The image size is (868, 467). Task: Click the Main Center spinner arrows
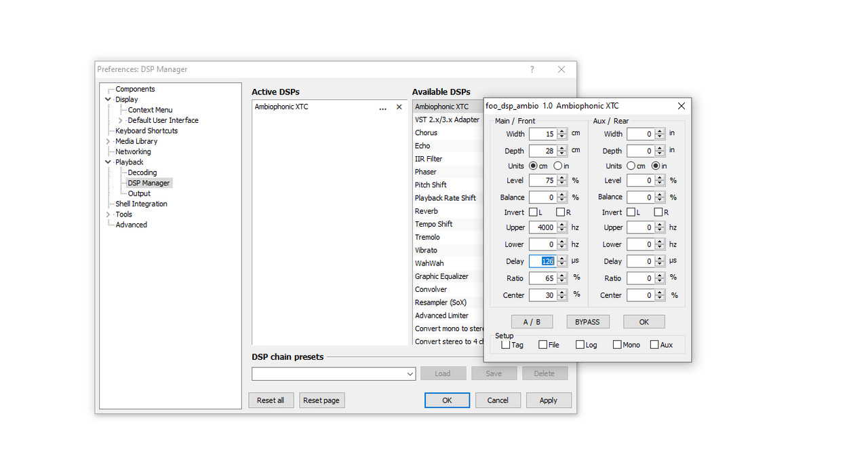coord(562,295)
